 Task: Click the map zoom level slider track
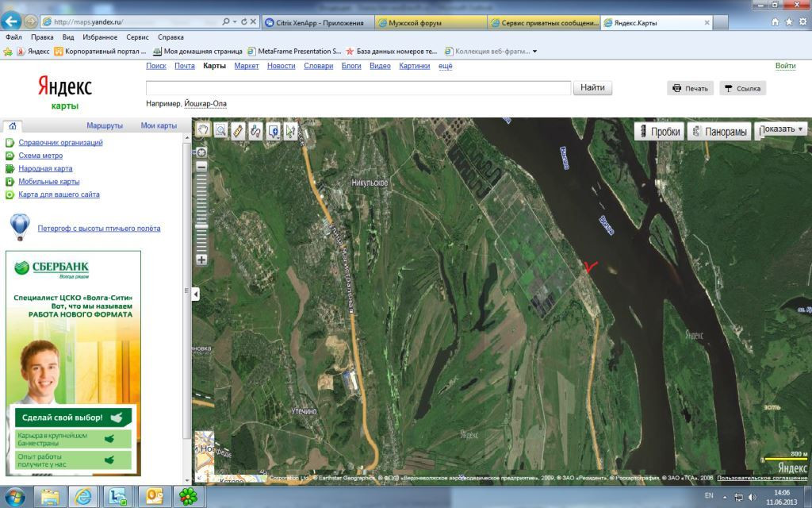click(x=201, y=213)
